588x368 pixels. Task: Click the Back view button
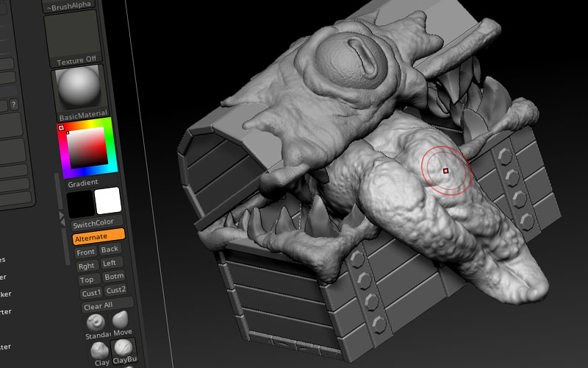click(110, 249)
